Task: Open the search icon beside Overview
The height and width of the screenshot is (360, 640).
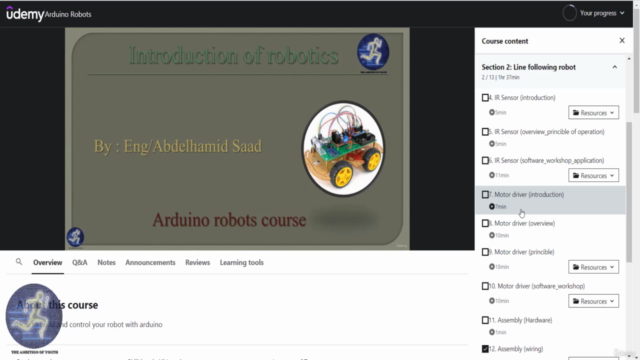Action: point(19,262)
